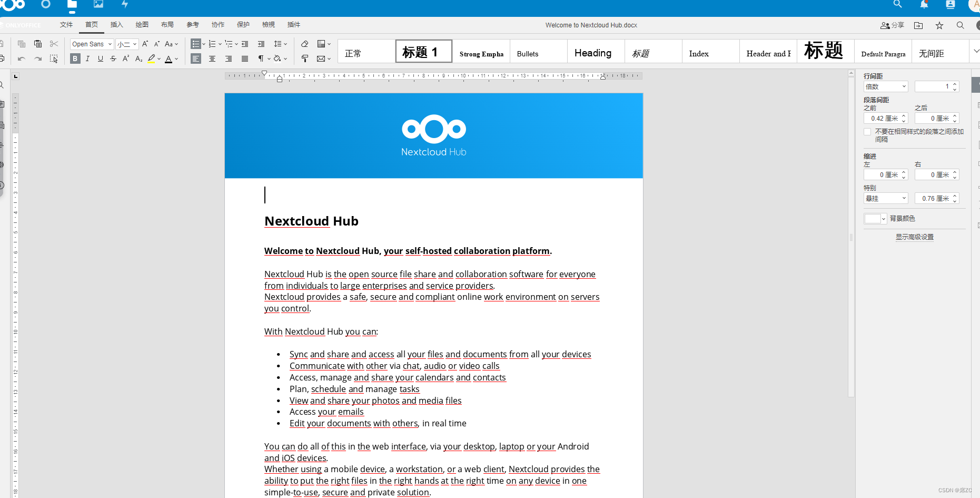The width and height of the screenshot is (980, 498).
Task: Toggle italic formatting
Action: [87, 59]
